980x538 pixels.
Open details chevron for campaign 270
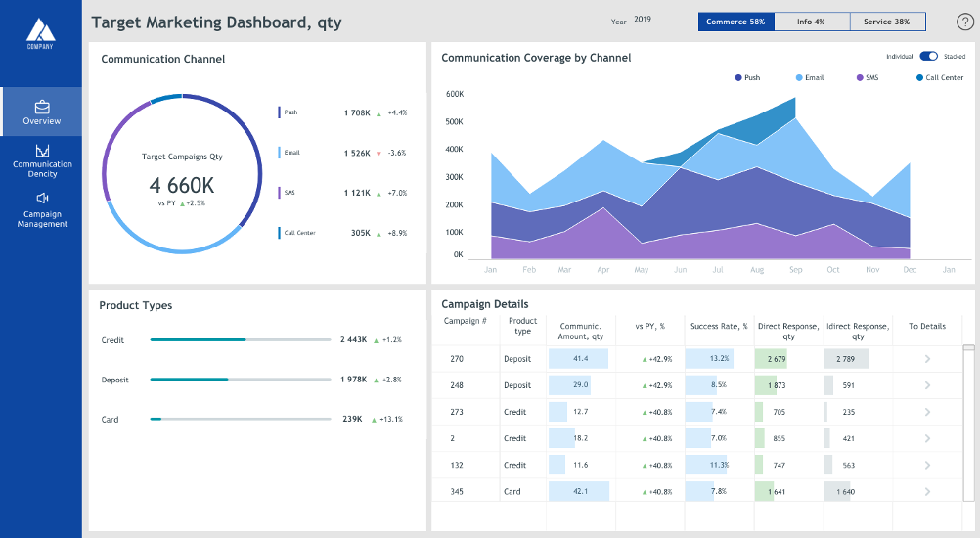point(927,359)
